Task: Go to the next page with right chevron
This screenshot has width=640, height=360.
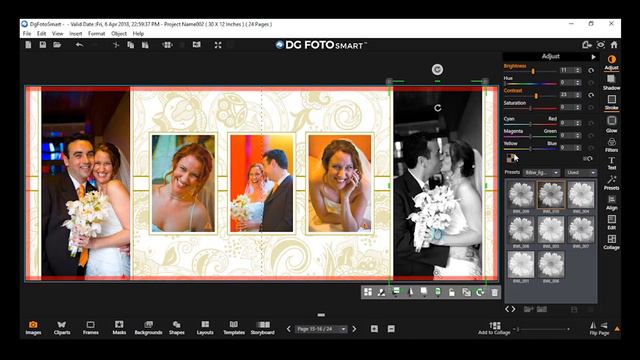Action: coord(354,329)
